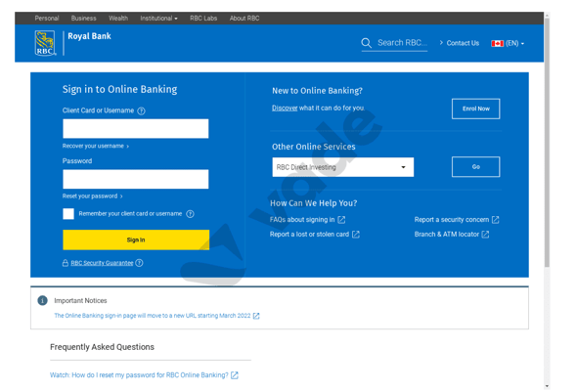Click the Frequently Asked Questions heading
577x392 pixels.
(x=102, y=347)
